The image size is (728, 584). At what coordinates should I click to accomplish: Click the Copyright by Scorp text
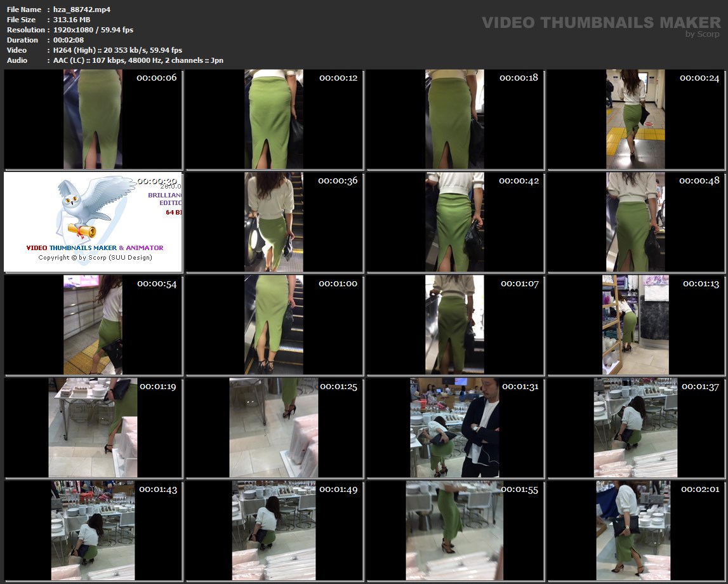95,258
